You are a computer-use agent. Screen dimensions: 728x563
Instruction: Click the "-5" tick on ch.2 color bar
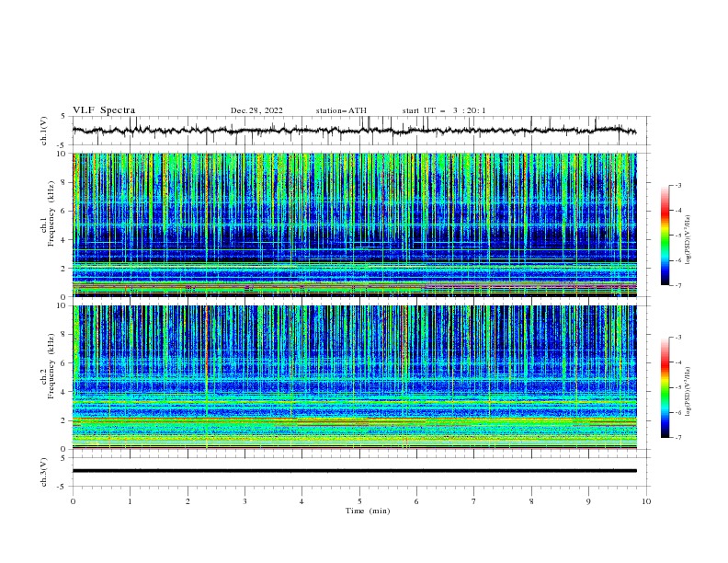(678, 387)
